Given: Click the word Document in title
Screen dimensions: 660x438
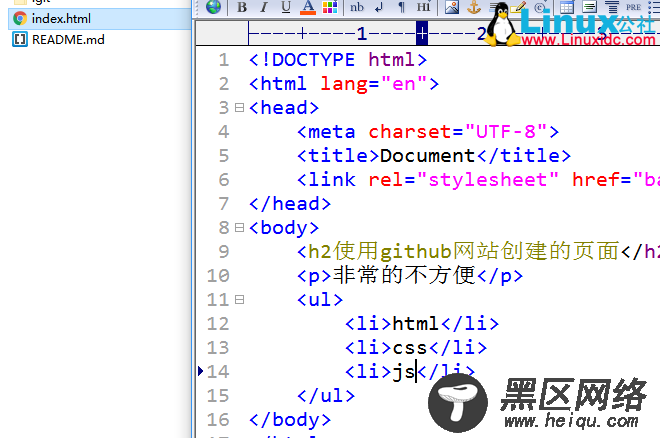Looking at the screenshot, I should point(428,156).
